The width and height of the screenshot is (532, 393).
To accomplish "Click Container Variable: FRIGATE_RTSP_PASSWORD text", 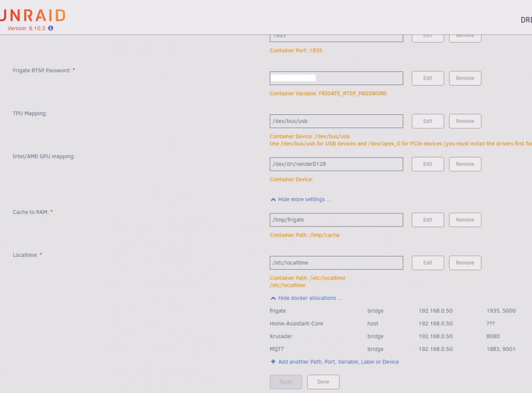I will [328, 94].
